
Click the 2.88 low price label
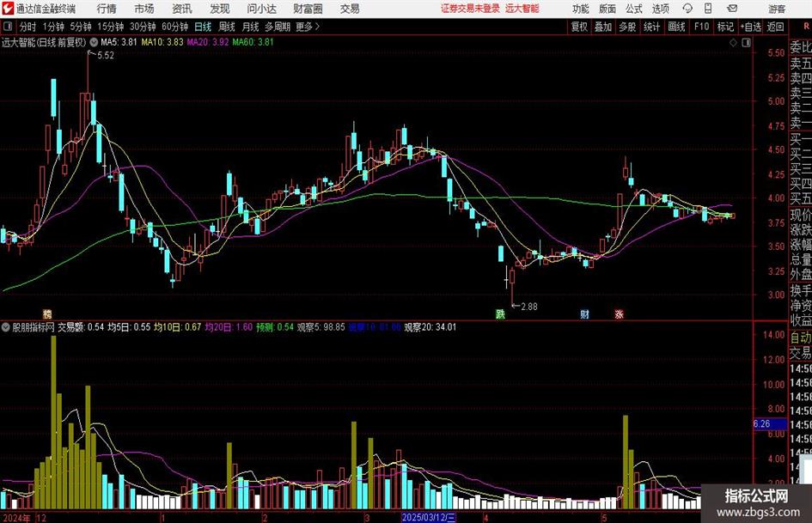pos(528,307)
